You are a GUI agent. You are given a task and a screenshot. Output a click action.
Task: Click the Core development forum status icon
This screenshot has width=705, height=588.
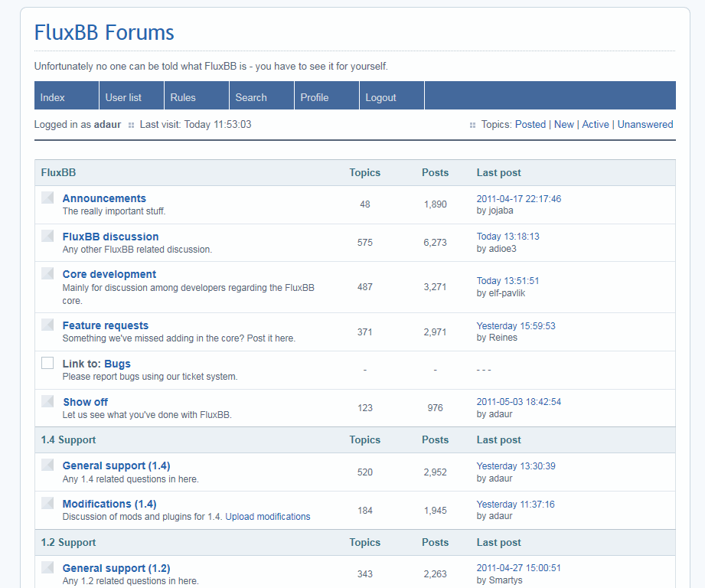coord(47,273)
